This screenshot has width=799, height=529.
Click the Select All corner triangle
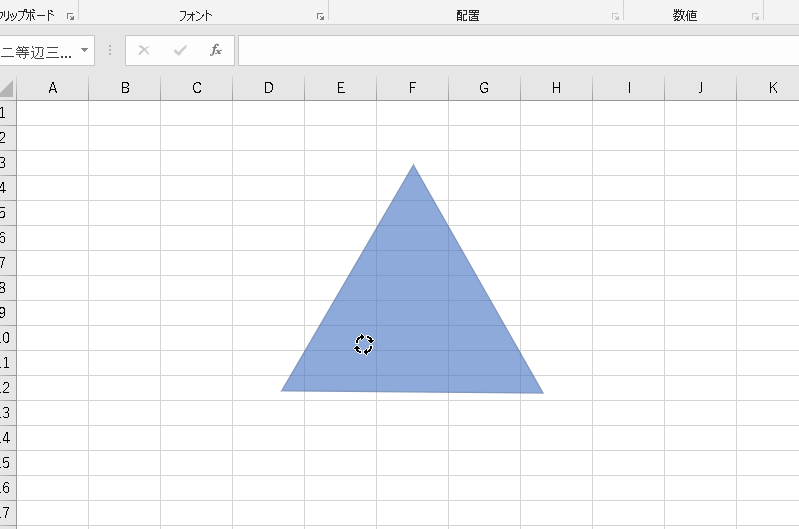tap(8, 88)
